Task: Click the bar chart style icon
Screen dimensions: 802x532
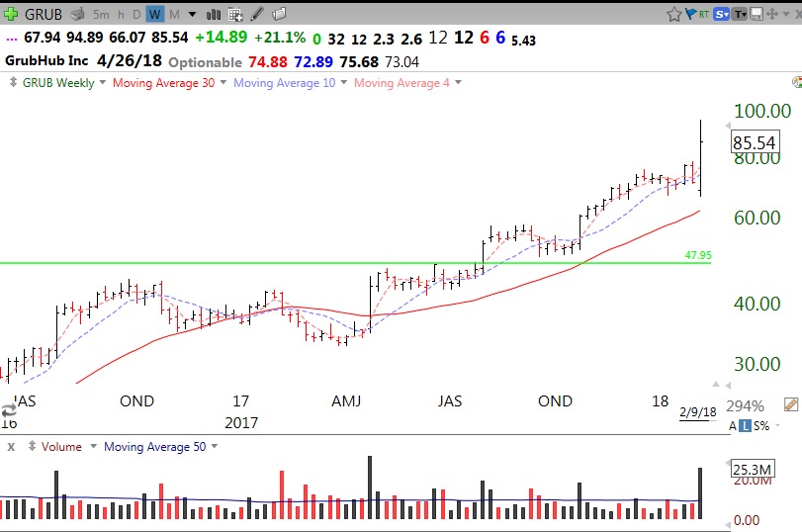Action: pyautogui.click(x=214, y=14)
